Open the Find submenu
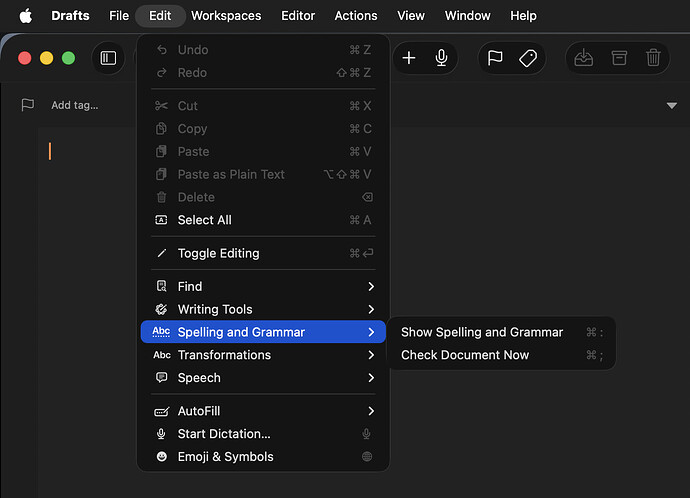The height and width of the screenshot is (498, 690). 263,286
